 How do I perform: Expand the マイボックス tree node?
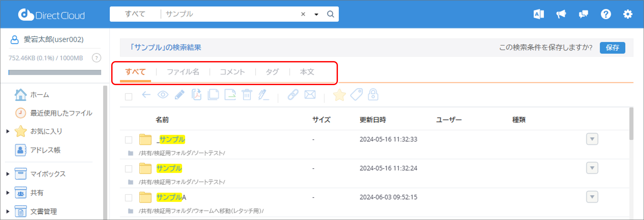[8, 174]
